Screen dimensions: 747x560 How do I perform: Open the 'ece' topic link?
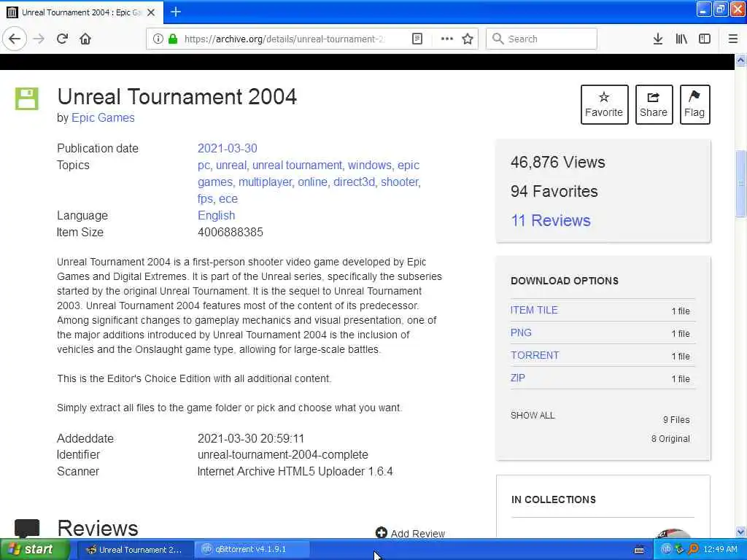228,198
